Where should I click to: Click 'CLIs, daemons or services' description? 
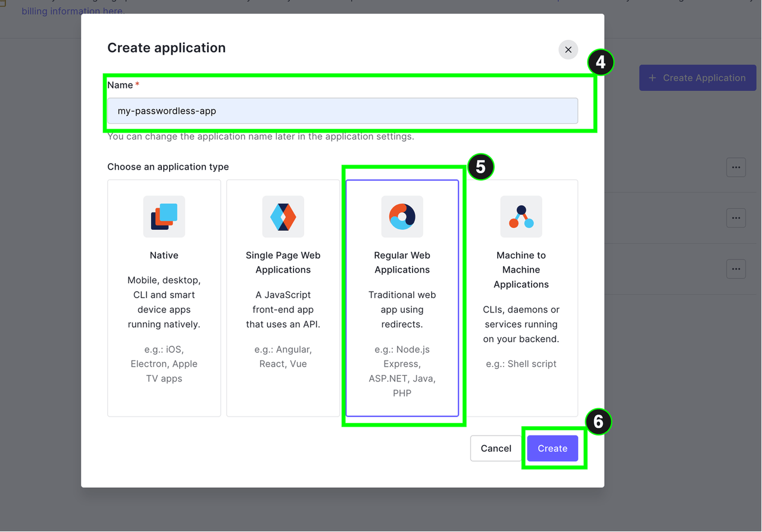[521, 324]
